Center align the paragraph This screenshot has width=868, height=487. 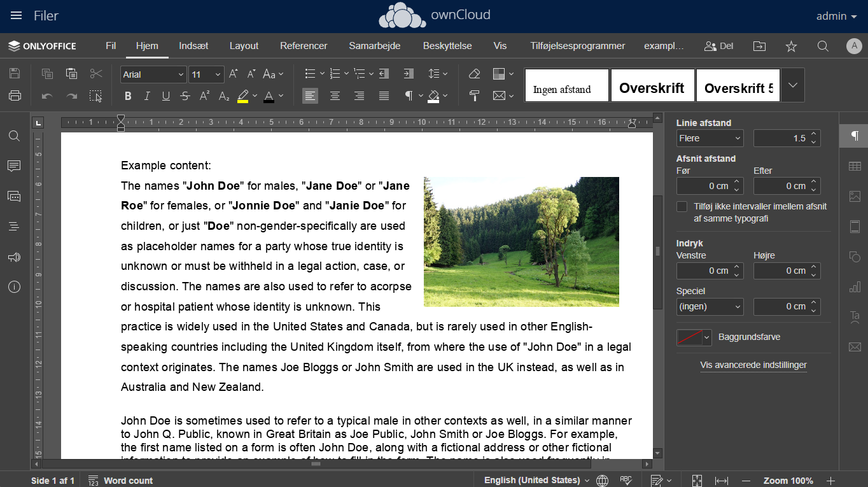tap(335, 96)
